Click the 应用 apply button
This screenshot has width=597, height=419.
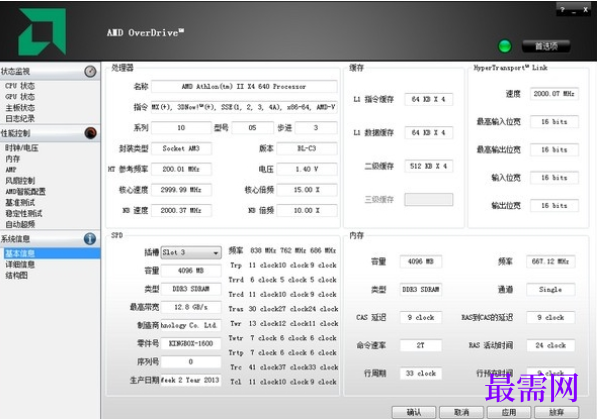pos(509,412)
